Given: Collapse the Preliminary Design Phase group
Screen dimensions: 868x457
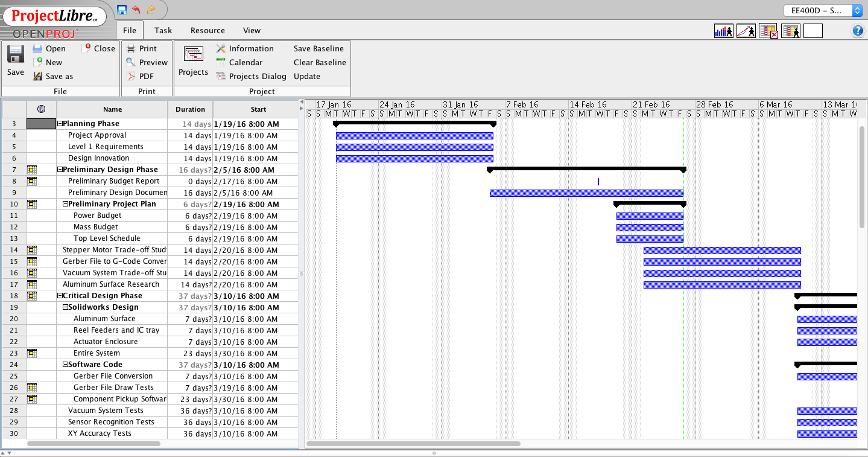Looking at the screenshot, I should pyautogui.click(x=60, y=170).
